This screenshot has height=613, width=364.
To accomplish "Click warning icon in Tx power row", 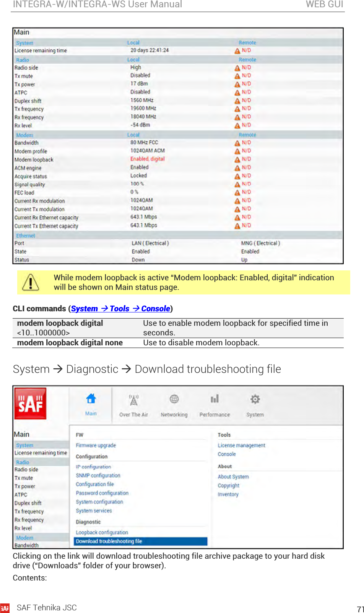I will (x=237, y=84).
